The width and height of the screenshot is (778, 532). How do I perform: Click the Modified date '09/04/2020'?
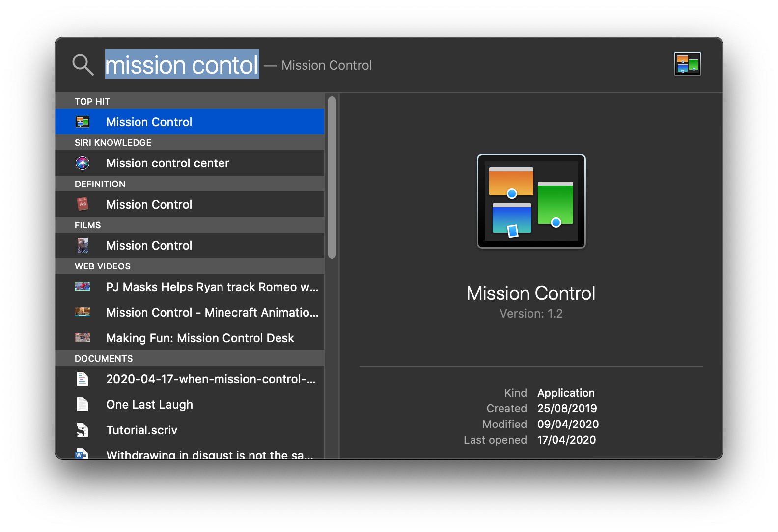tap(568, 424)
